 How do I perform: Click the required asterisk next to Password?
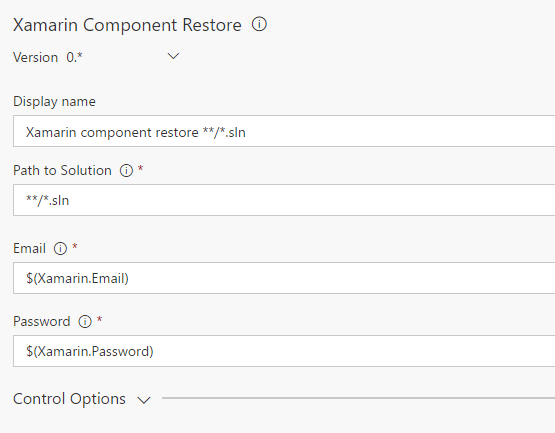tap(99, 319)
